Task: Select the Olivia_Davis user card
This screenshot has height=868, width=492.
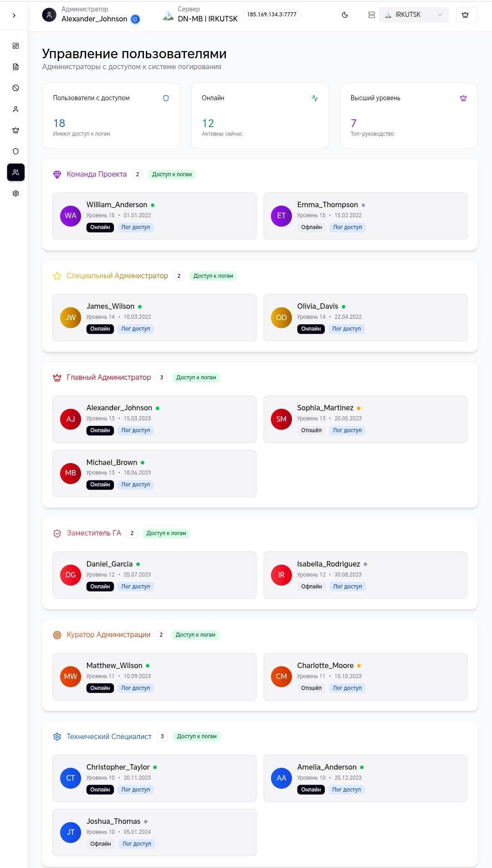Action: [x=365, y=317]
